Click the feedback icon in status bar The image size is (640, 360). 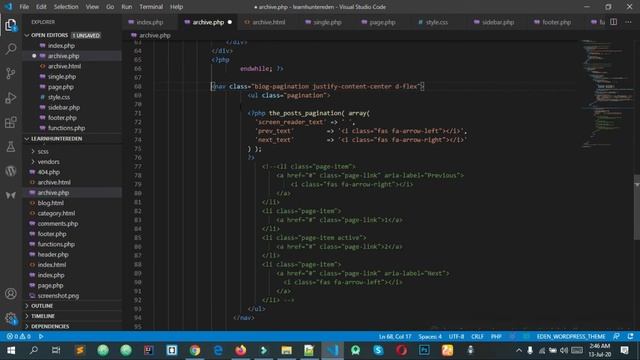click(x=616, y=336)
